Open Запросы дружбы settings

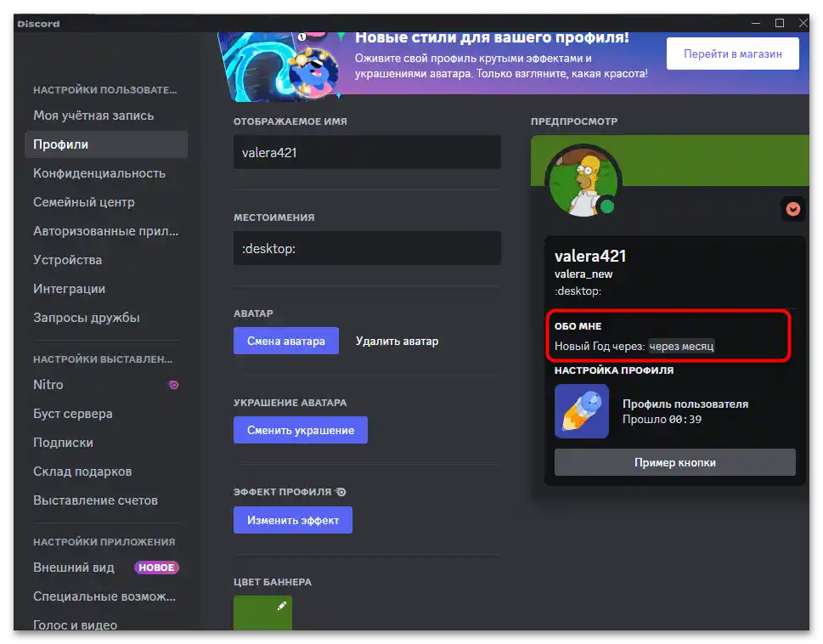pos(106,318)
